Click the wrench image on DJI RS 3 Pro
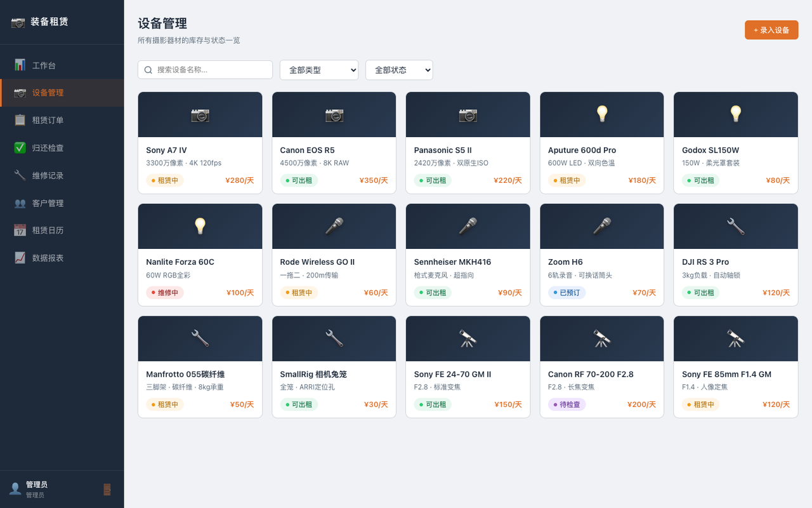 [x=736, y=226]
